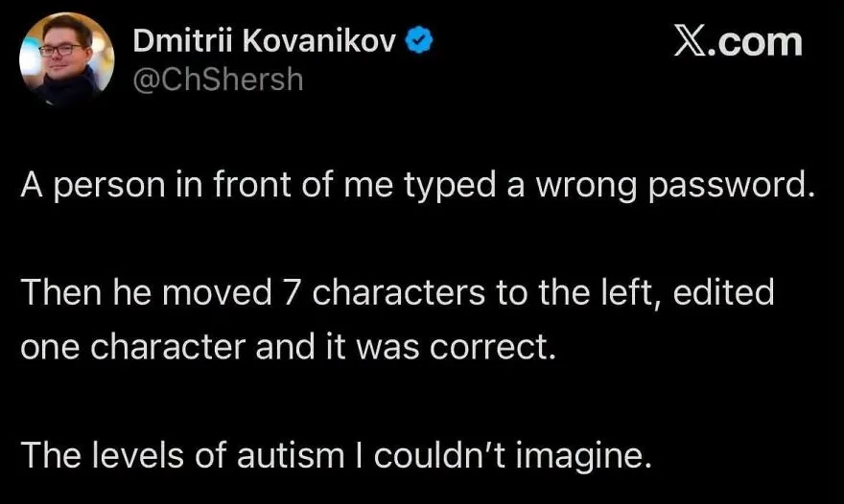
Task: Open Dmitrii Kovanikov's profile avatar photo
Action: click(x=67, y=59)
